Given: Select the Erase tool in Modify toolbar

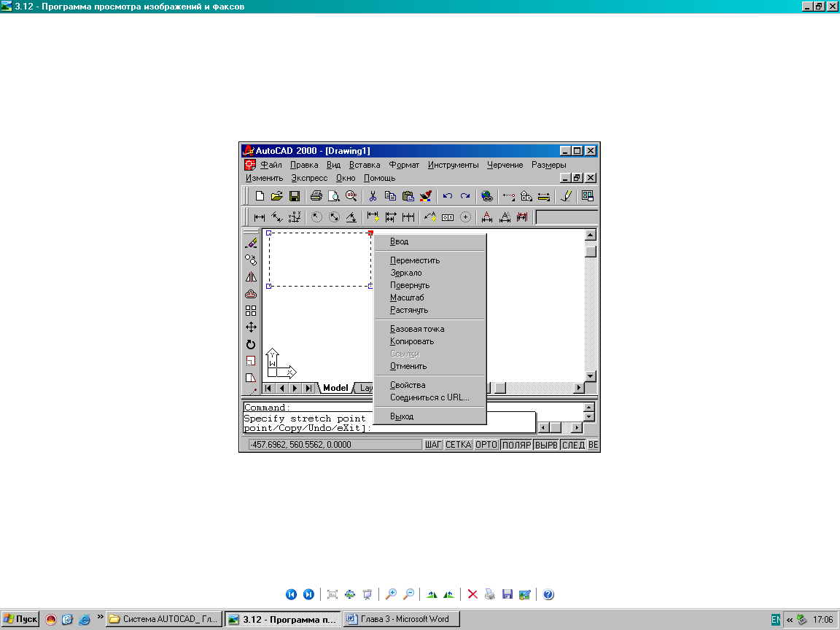Looking at the screenshot, I should click(251, 243).
